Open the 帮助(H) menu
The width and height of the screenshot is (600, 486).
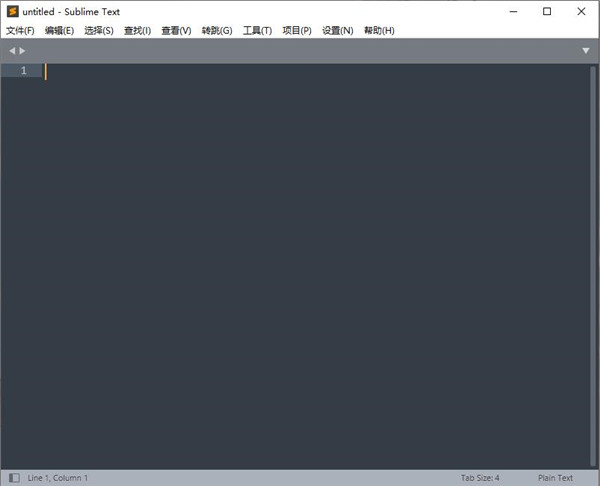pyautogui.click(x=379, y=31)
